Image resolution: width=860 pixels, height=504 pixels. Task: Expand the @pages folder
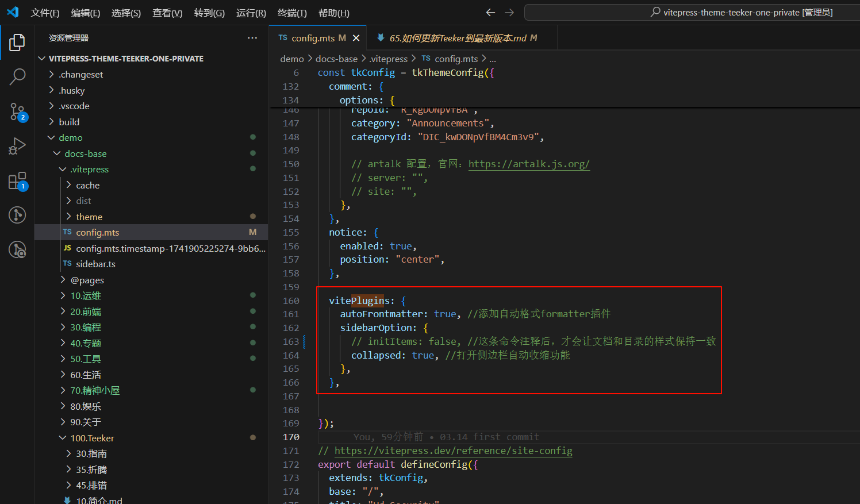[87, 280]
